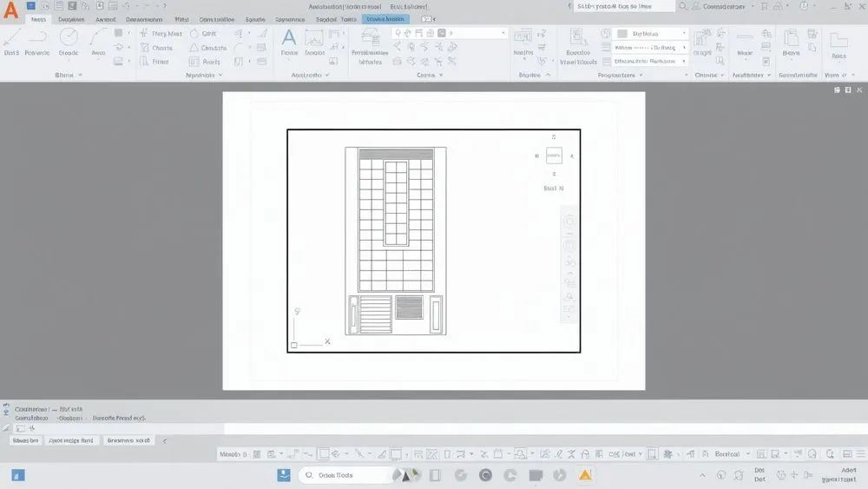Open the Layer Properties stacked-sheets icon
The height and width of the screenshot is (489, 868).
click(370, 39)
